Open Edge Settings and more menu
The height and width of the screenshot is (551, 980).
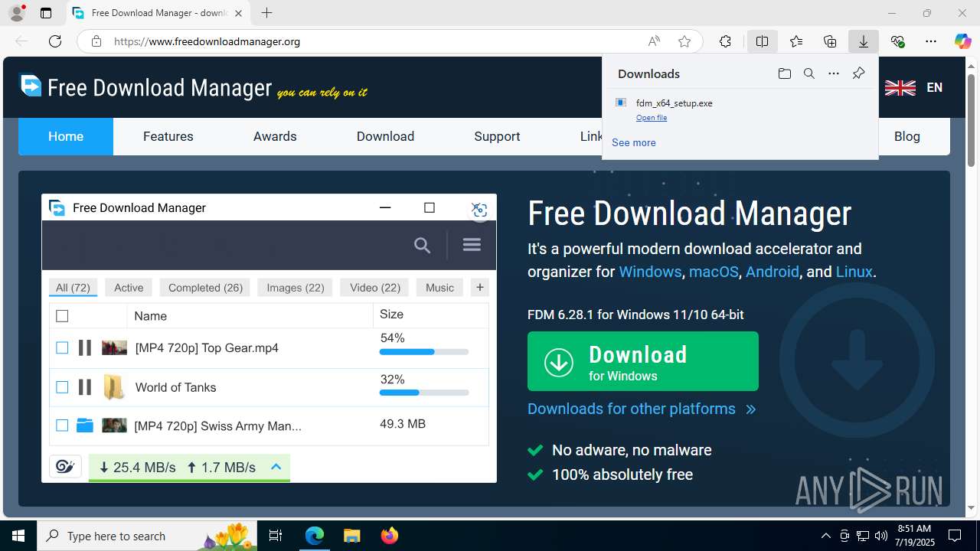coord(931,41)
